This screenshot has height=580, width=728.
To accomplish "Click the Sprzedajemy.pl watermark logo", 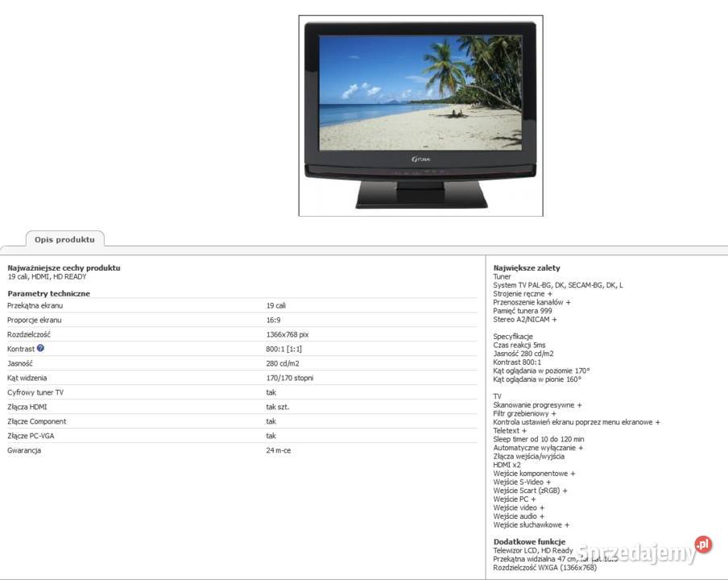I will pos(644,551).
